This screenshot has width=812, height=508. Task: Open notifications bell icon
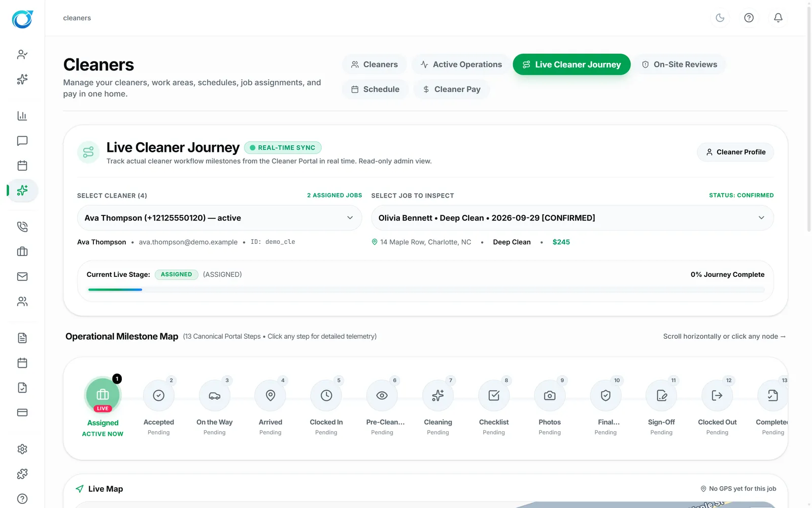point(778,18)
